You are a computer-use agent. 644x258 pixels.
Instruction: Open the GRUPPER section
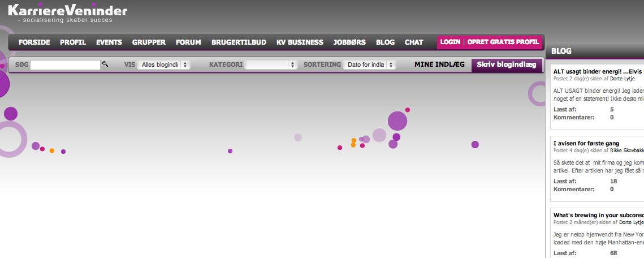[x=149, y=42]
